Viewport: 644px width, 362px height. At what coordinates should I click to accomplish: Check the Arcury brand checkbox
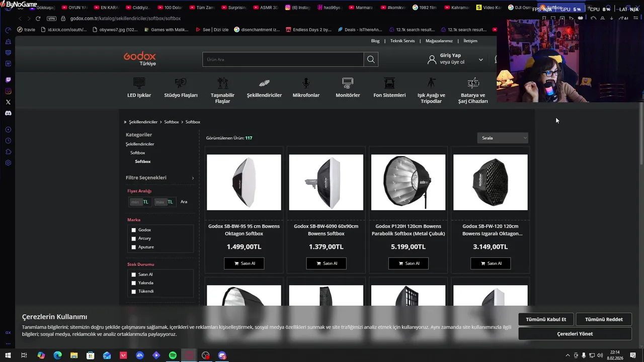[x=134, y=239]
